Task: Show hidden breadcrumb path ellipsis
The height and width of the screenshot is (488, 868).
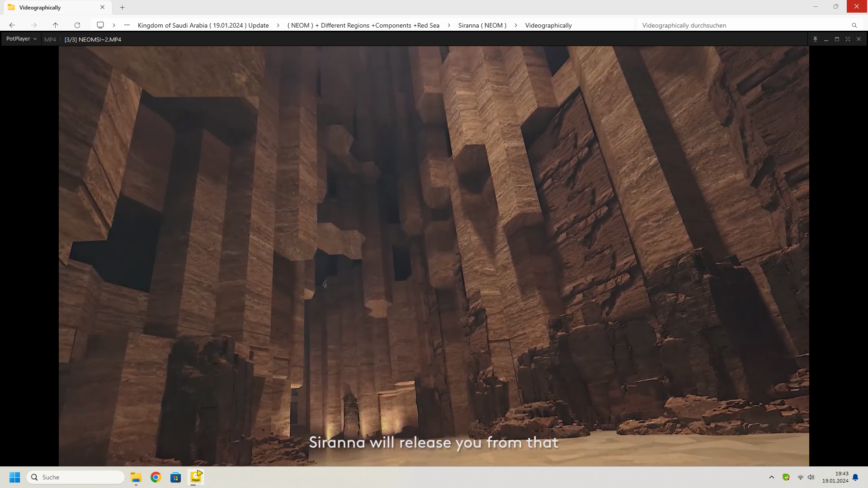Action: [127, 25]
